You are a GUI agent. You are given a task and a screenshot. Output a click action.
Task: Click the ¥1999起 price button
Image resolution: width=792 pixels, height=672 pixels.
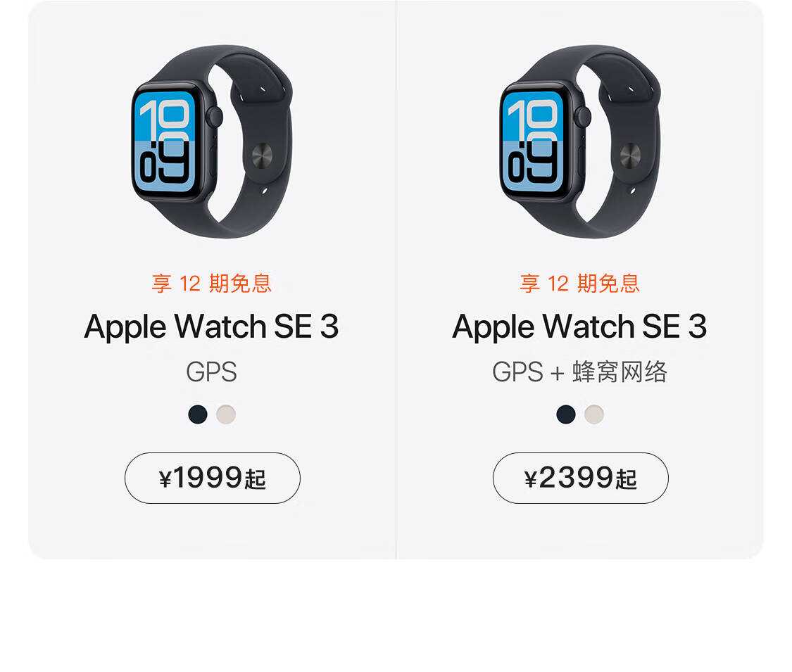pyautogui.click(x=212, y=478)
